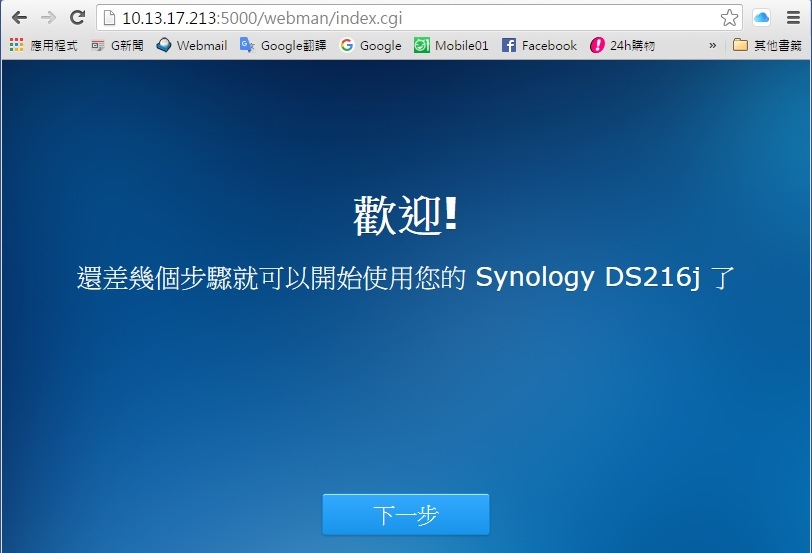Open the G新聞 bookmark
Screen dimensions: 812x553
tap(117, 46)
